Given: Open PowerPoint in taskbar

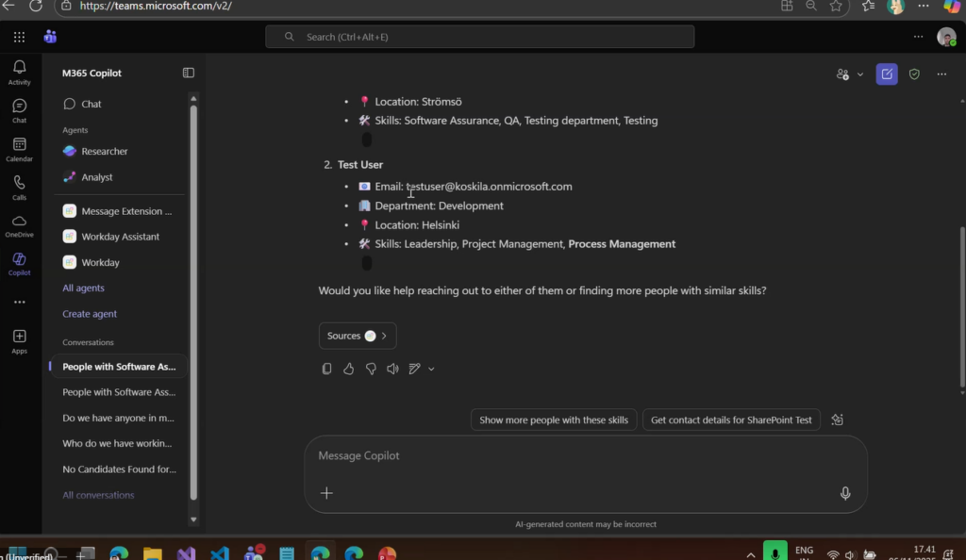Looking at the screenshot, I should click(x=387, y=553).
